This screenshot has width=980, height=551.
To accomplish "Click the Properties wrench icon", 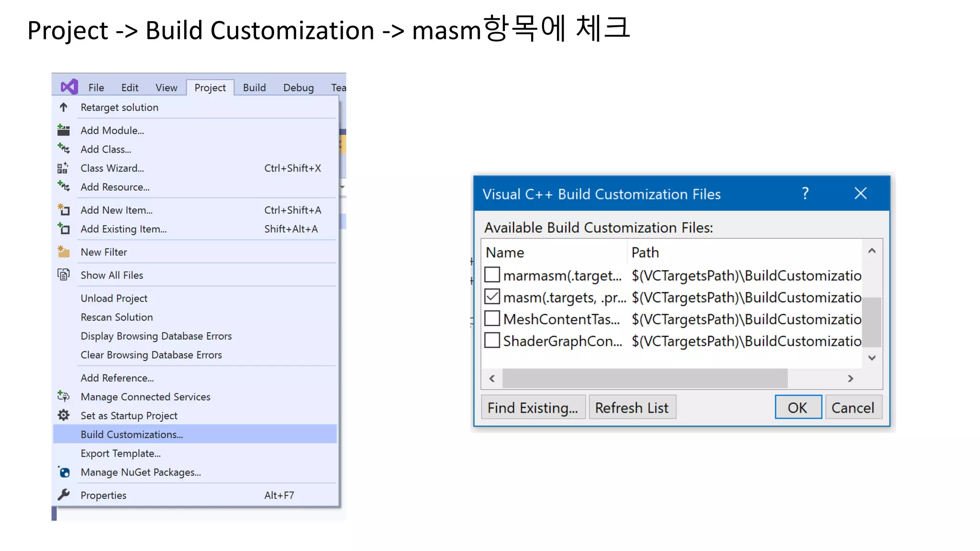I will point(63,495).
